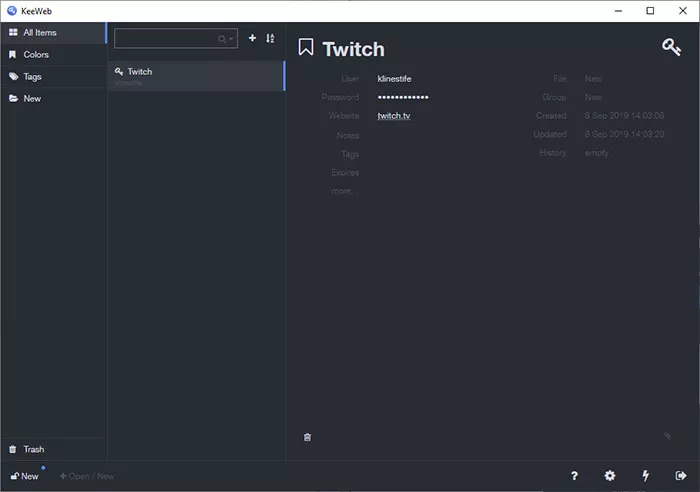Click the attachment paperclip icon

667,436
